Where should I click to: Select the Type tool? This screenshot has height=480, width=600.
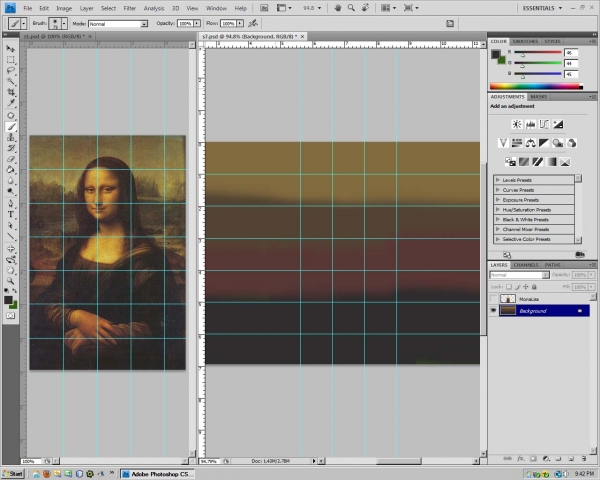point(11,214)
